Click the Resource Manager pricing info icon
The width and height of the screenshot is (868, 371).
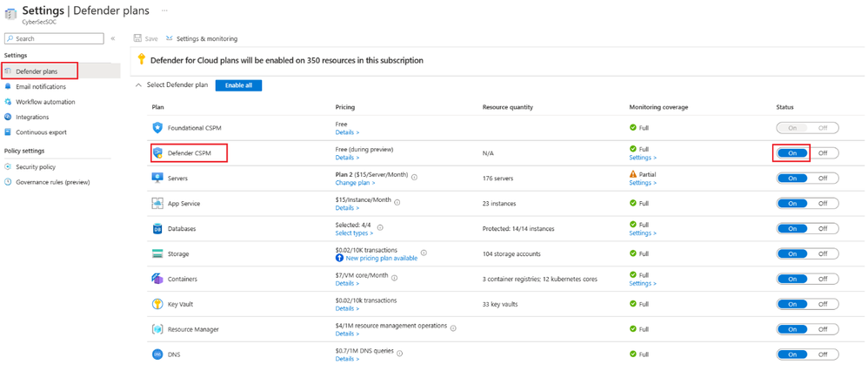pos(453,328)
